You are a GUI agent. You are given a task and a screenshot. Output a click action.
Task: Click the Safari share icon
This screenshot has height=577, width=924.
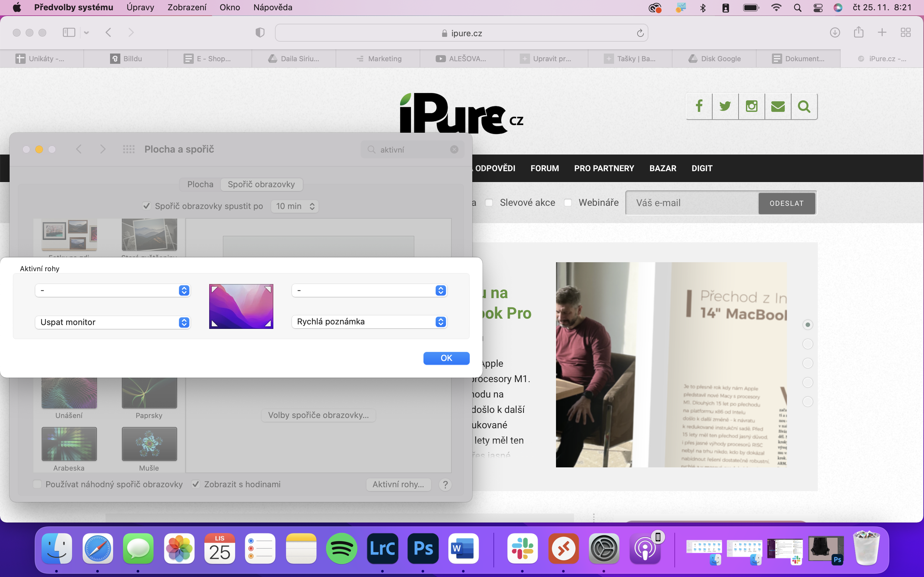(x=859, y=32)
